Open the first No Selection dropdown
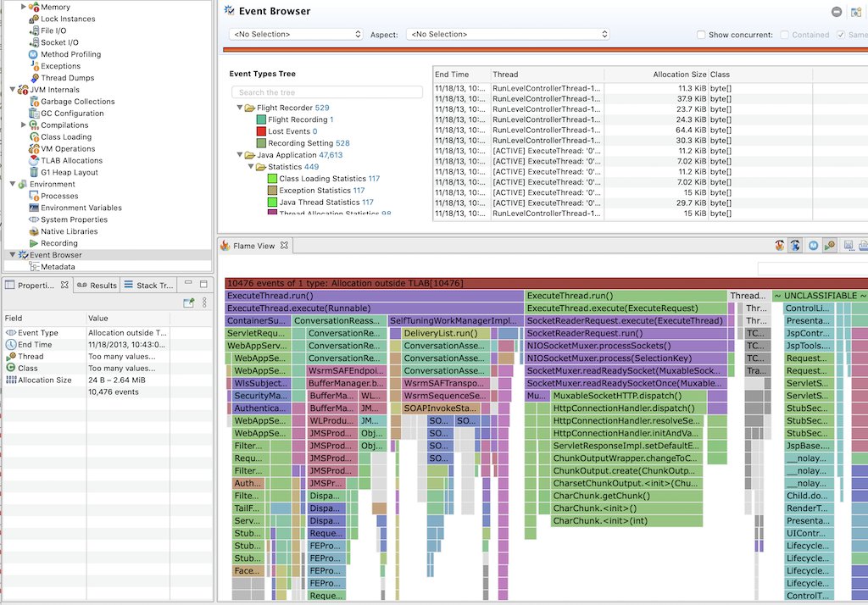This screenshot has height=605, width=868. pyautogui.click(x=296, y=35)
